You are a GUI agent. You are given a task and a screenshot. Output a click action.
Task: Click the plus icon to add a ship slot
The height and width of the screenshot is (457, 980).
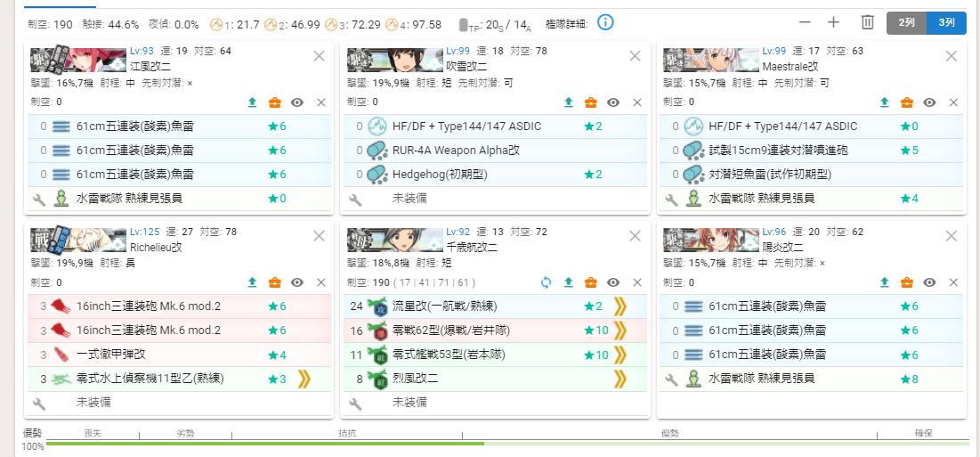click(x=833, y=22)
